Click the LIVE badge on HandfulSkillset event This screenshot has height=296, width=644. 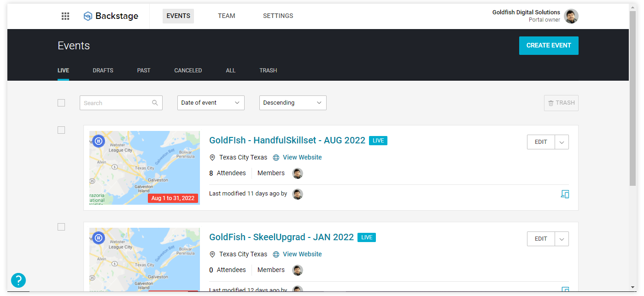coord(378,141)
